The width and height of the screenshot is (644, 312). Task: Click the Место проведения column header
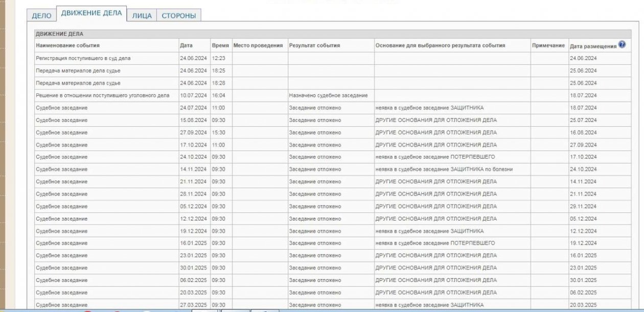[x=258, y=46]
